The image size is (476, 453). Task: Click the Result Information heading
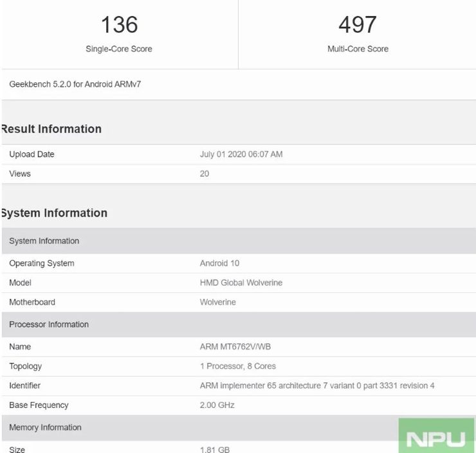point(51,129)
